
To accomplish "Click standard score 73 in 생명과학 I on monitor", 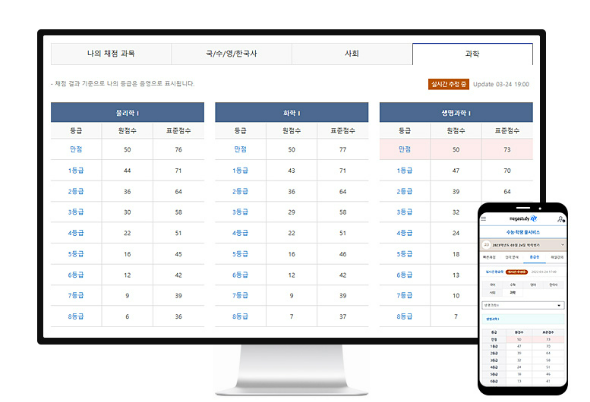I will (x=507, y=149).
